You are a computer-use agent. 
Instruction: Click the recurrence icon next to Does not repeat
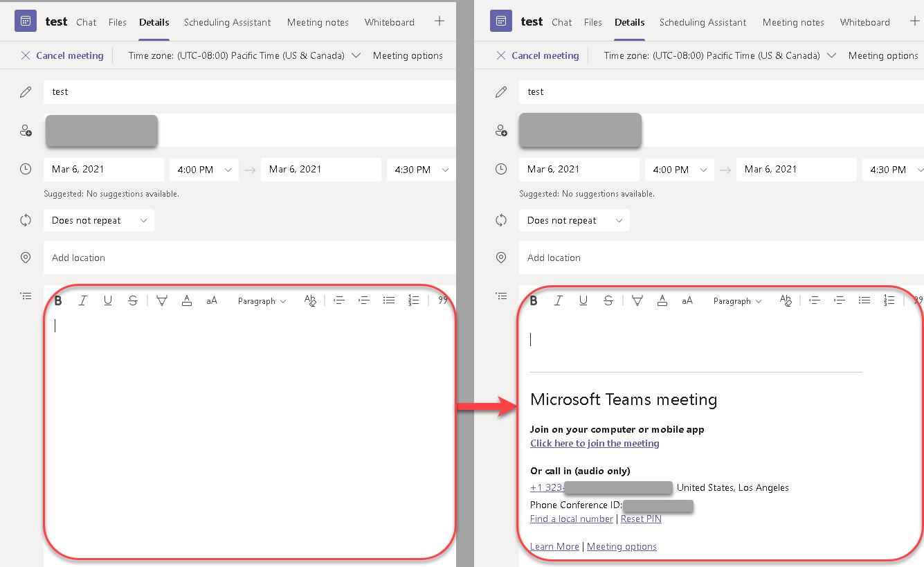(26, 220)
